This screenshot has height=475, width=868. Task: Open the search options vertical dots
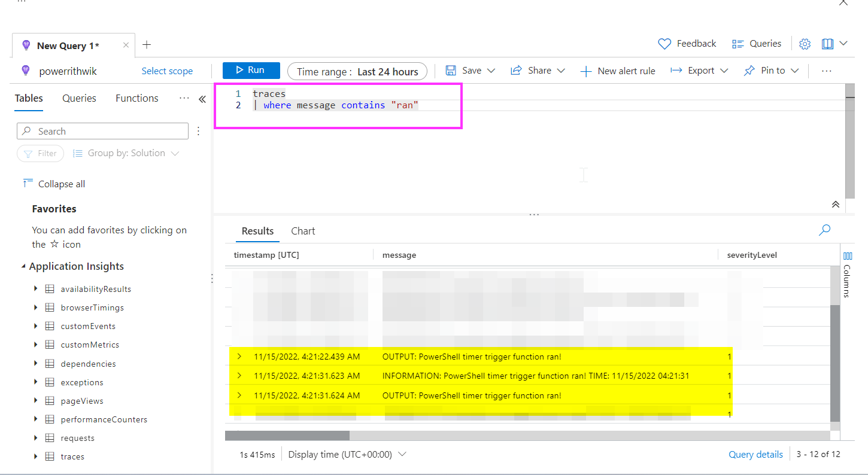199,131
